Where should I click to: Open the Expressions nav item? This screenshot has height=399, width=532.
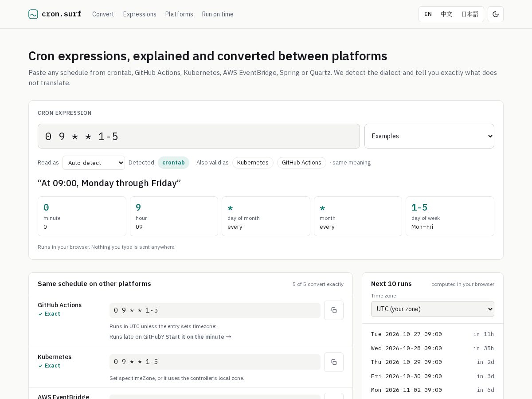click(140, 14)
